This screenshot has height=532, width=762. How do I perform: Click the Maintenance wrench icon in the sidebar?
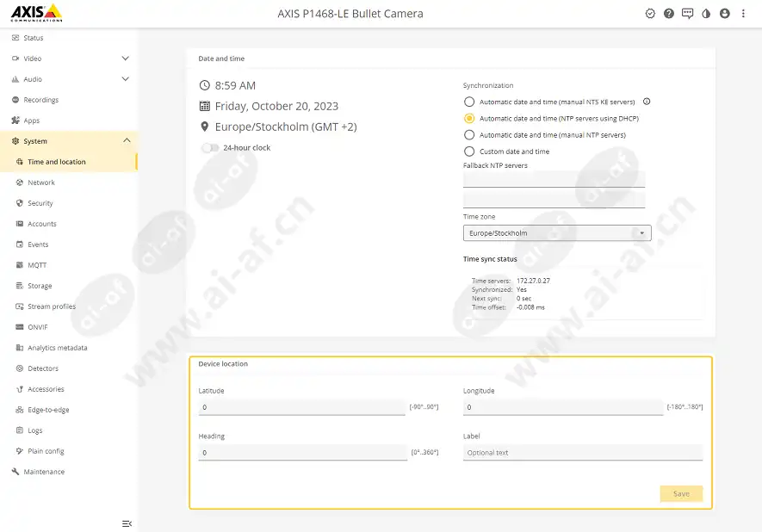point(15,472)
